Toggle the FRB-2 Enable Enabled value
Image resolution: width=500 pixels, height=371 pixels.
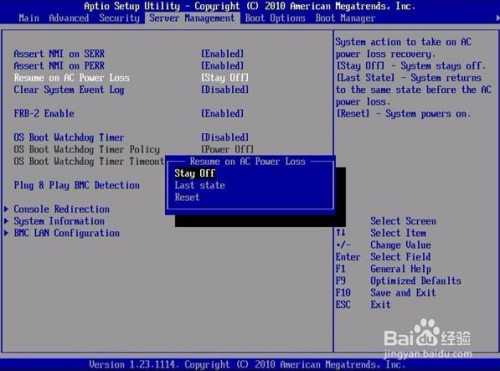tap(222, 114)
